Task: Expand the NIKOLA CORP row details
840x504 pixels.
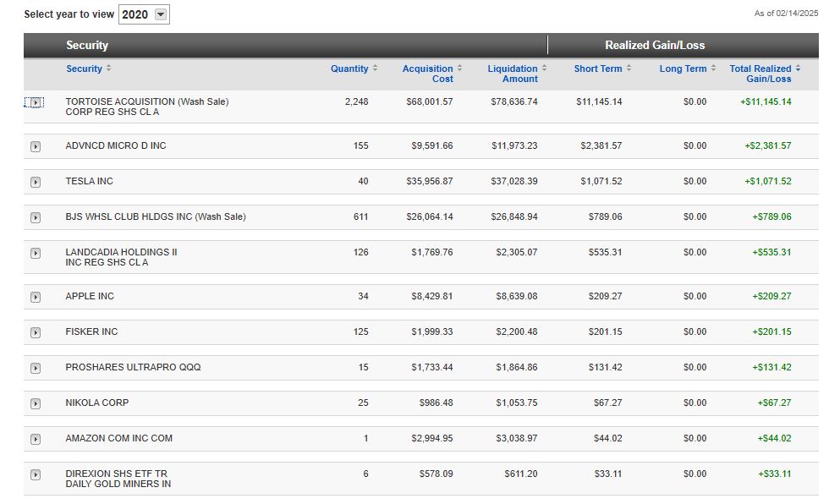Action: point(36,403)
